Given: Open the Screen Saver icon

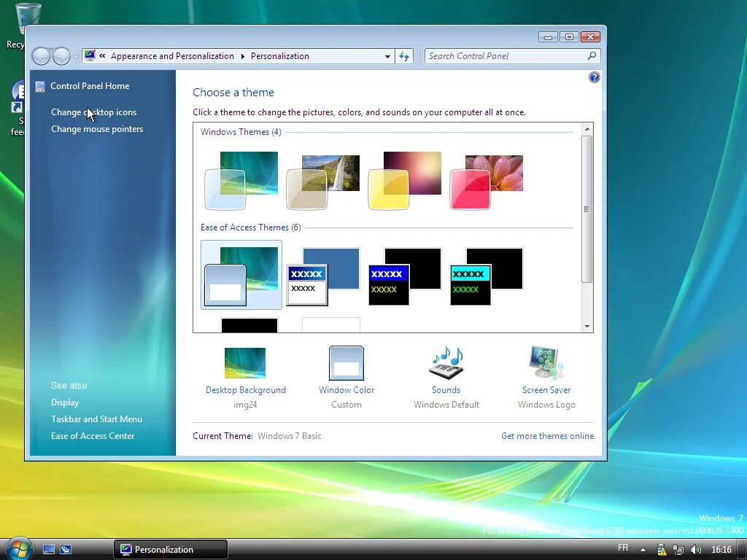Looking at the screenshot, I should click(546, 363).
